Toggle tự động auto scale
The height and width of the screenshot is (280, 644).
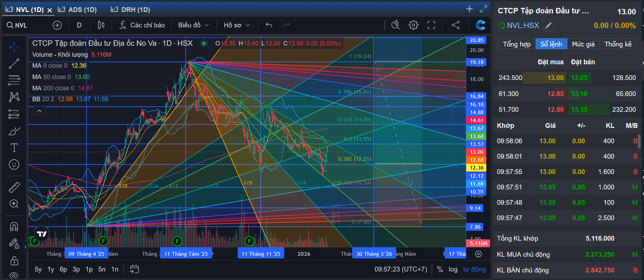pyautogui.click(x=474, y=269)
